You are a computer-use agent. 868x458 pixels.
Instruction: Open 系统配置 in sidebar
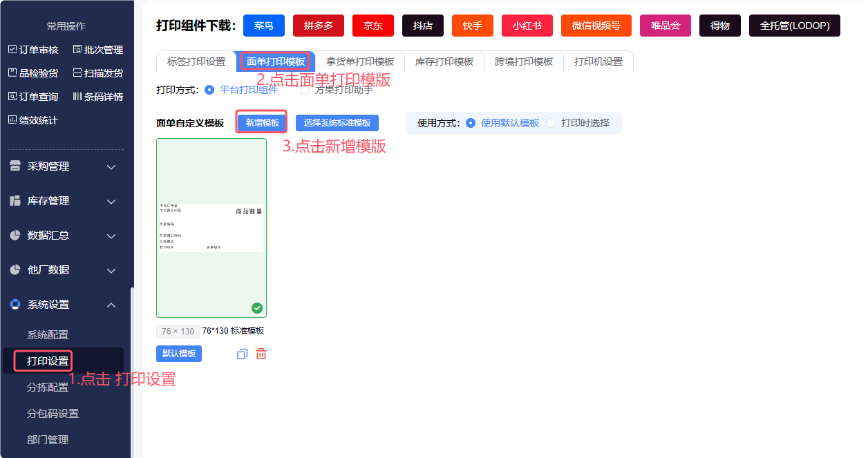pyautogui.click(x=48, y=335)
